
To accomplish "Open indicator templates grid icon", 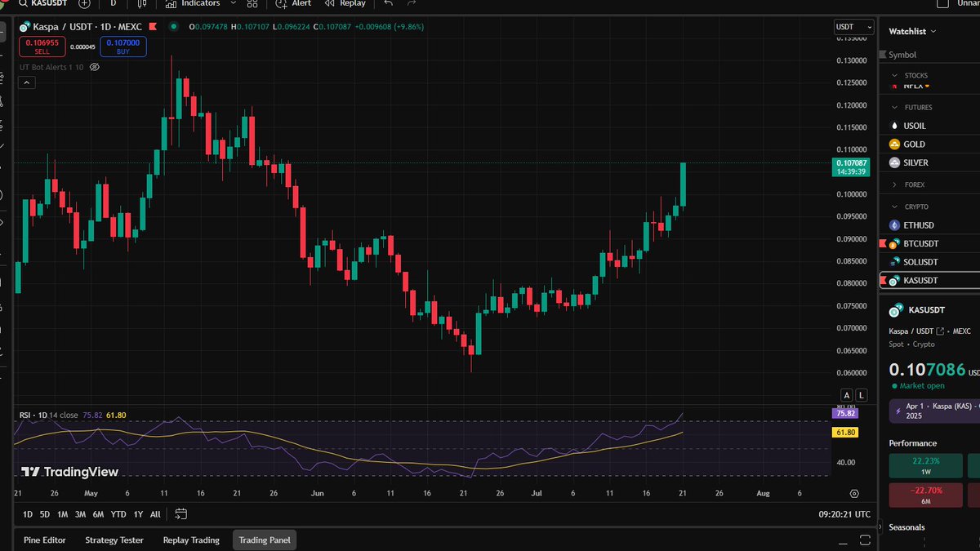I will [x=252, y=3].
